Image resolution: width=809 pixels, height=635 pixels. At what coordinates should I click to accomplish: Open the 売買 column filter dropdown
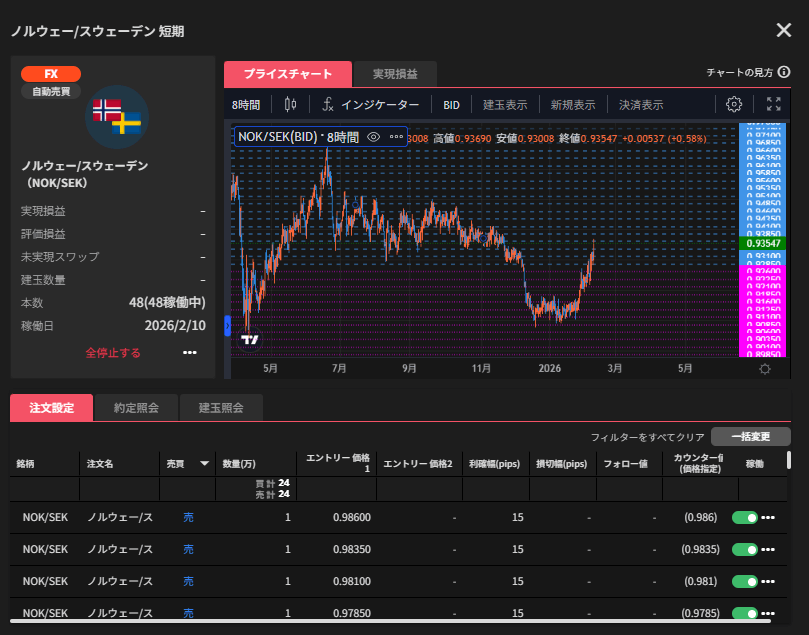(x=205, y=464)
